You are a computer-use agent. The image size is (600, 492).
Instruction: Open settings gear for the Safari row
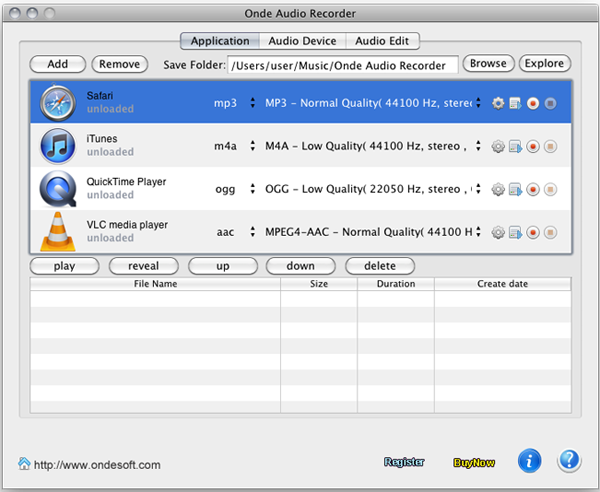pos(498,103)
